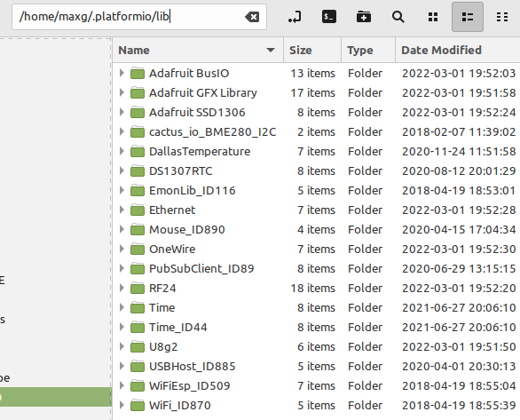Select the highlighted green sidebar entry
The height and width of the screenshot is (420, 520).
tap(56, 397)
